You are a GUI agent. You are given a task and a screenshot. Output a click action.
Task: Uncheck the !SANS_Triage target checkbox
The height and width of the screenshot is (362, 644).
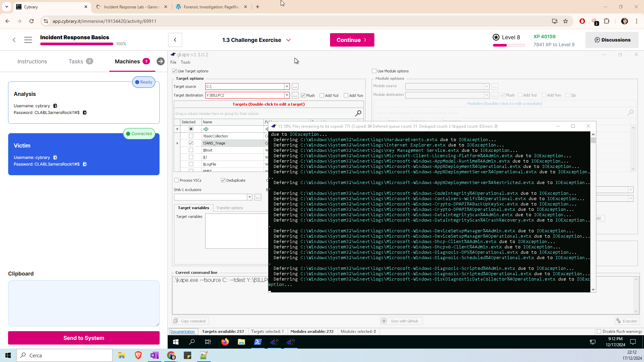(191, 143)
